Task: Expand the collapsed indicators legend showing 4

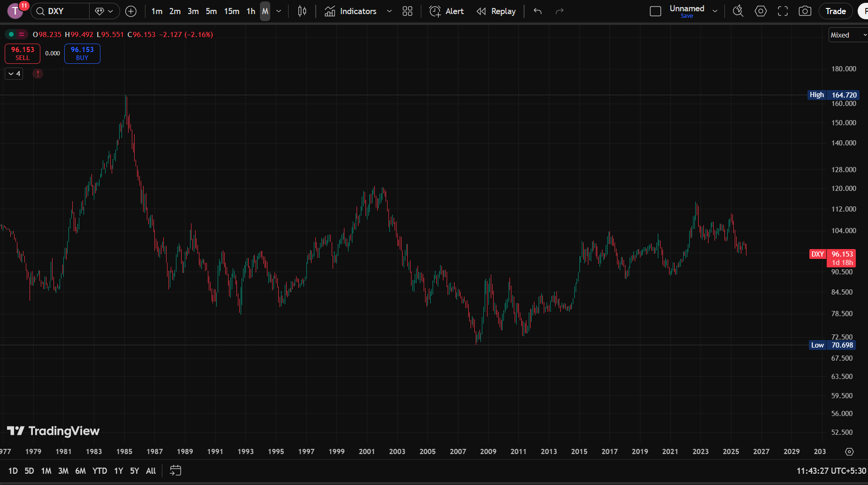Action: [x=14, y=74]
